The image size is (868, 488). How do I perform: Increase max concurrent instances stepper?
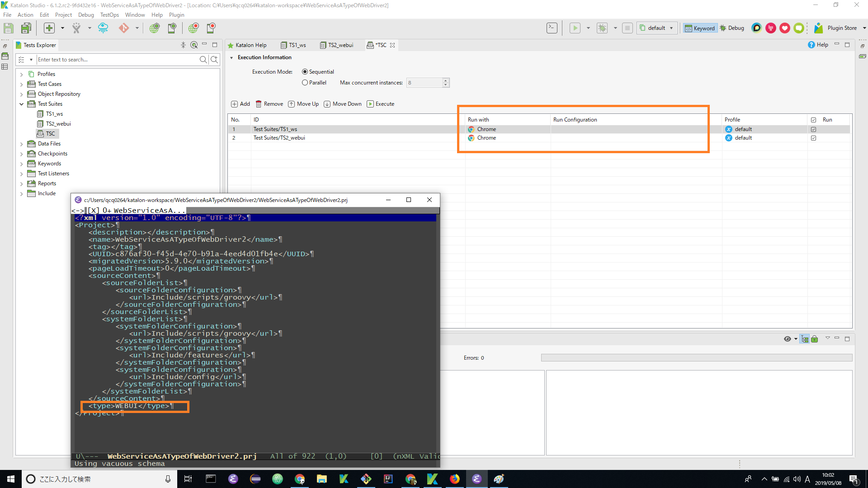click(446, 80)
